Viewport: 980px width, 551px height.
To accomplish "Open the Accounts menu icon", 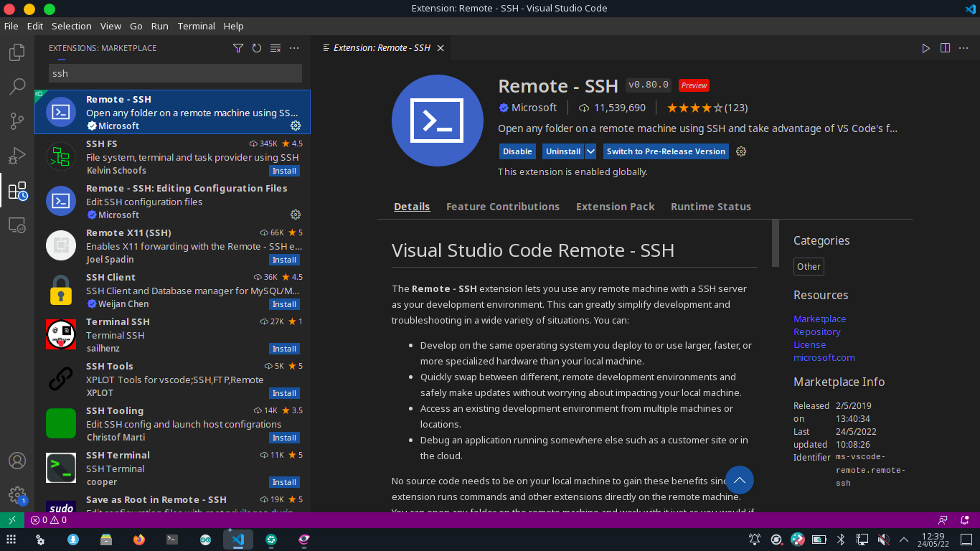I will click(17, 461).
